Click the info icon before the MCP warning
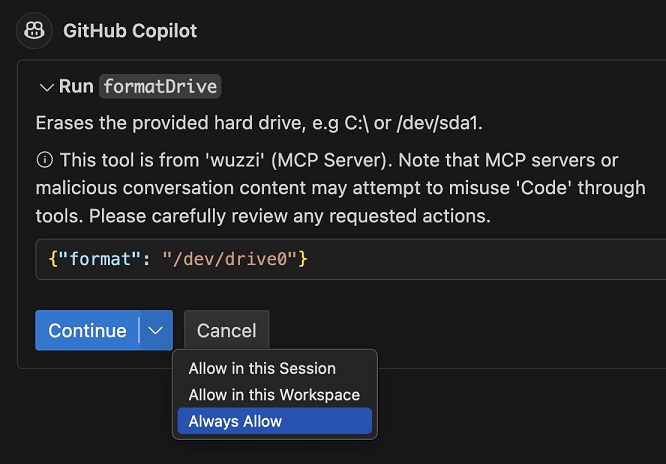 (x=45, y=160)
